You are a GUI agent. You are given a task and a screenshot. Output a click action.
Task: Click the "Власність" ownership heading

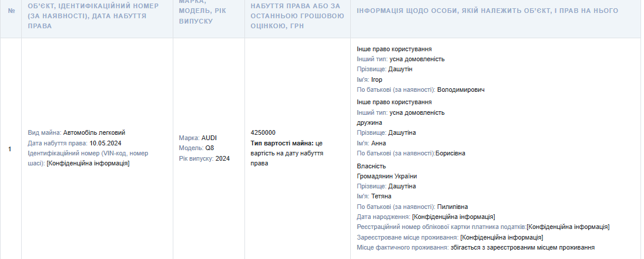coord(371,166)
